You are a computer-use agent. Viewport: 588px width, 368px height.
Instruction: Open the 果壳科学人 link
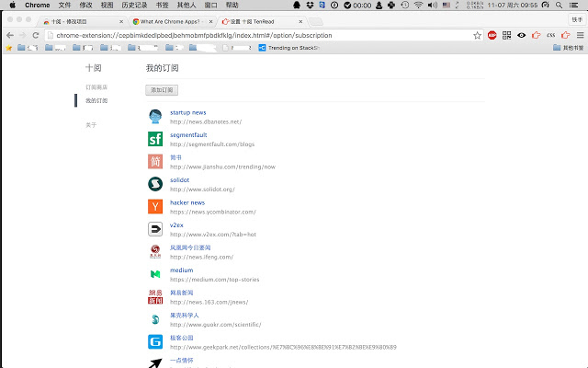(184, 316)
